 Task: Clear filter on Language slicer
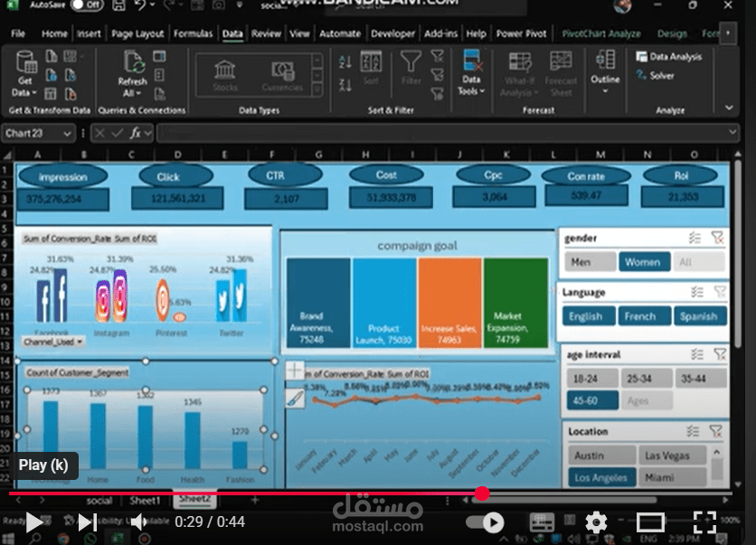click(x=720, y=292)
